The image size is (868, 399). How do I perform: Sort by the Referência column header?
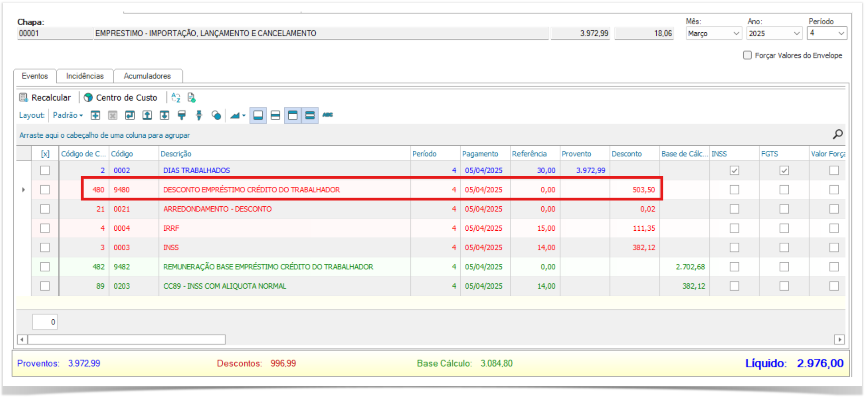(x=535, y=154)
